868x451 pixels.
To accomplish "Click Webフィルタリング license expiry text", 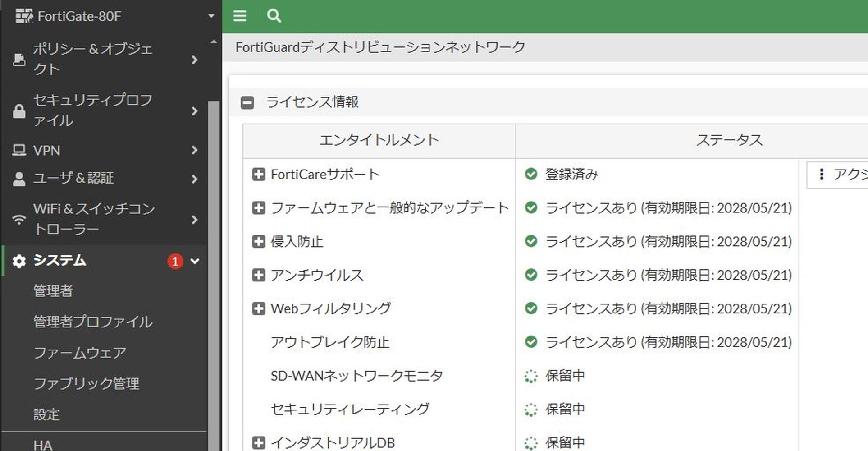I will pos(669,309).
